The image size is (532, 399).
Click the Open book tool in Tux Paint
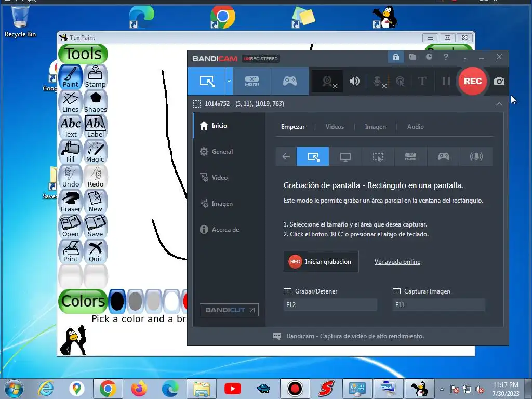71,227
